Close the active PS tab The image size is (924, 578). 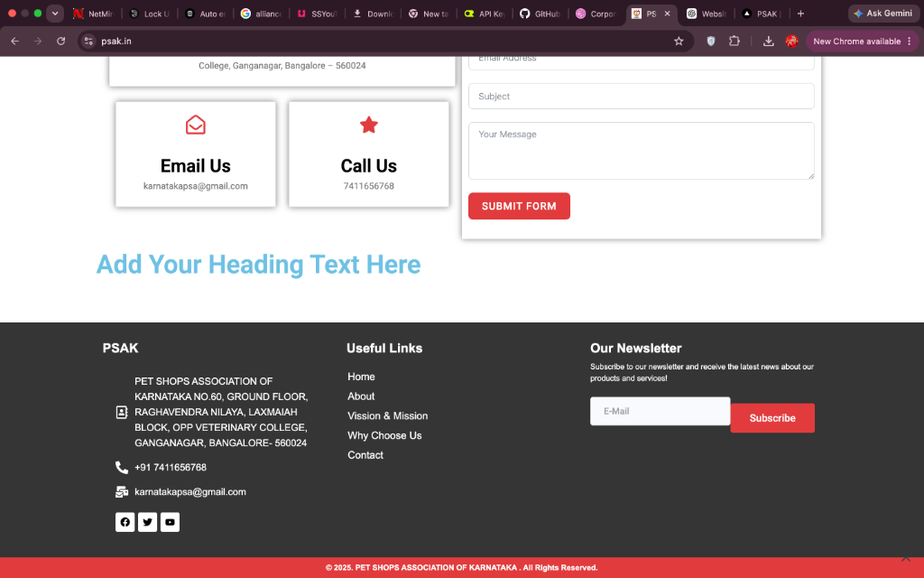click(667, 14)
